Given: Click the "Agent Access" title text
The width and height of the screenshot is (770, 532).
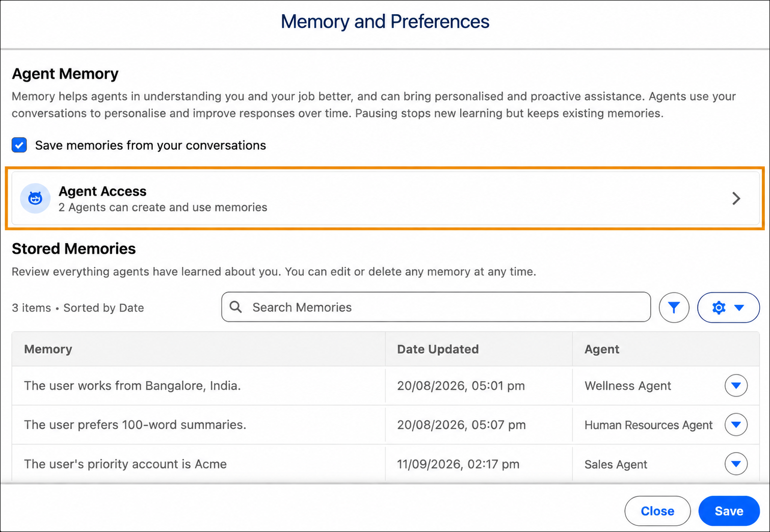Looking at the screenshot, I should [x=102, y=191].
